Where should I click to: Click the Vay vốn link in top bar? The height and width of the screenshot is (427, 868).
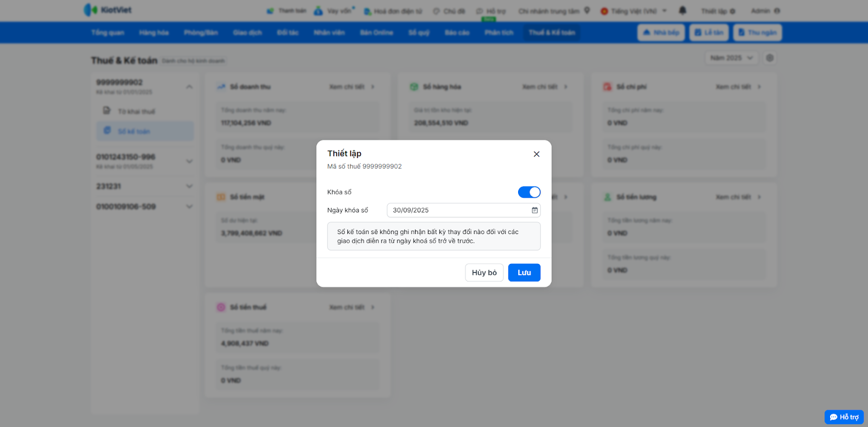[335, 11]
